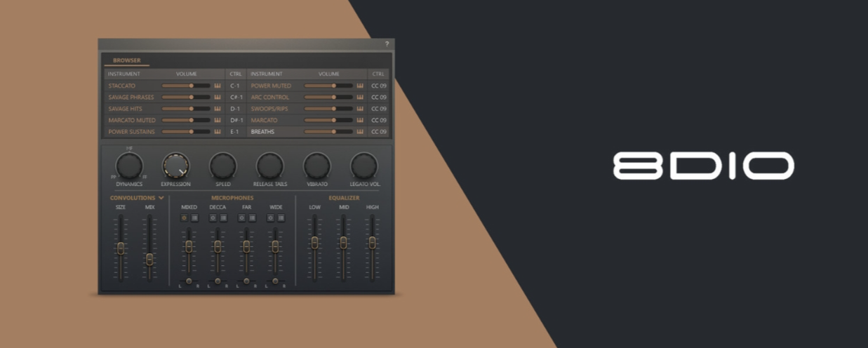Select the POWER MUTED articulation
Screen dimensions: 868x348
tap(271, 86)
